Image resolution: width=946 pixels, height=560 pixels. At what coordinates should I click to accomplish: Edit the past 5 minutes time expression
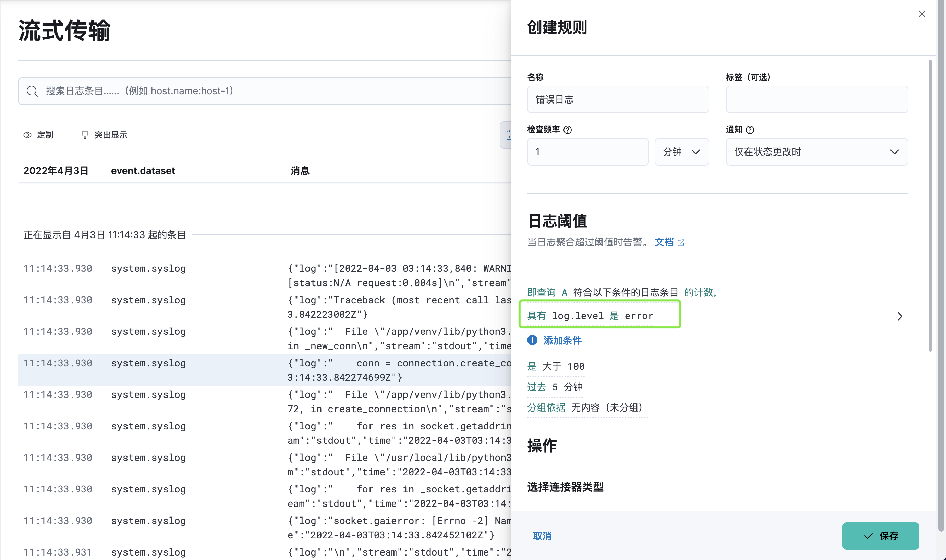[x=555, y=387]
